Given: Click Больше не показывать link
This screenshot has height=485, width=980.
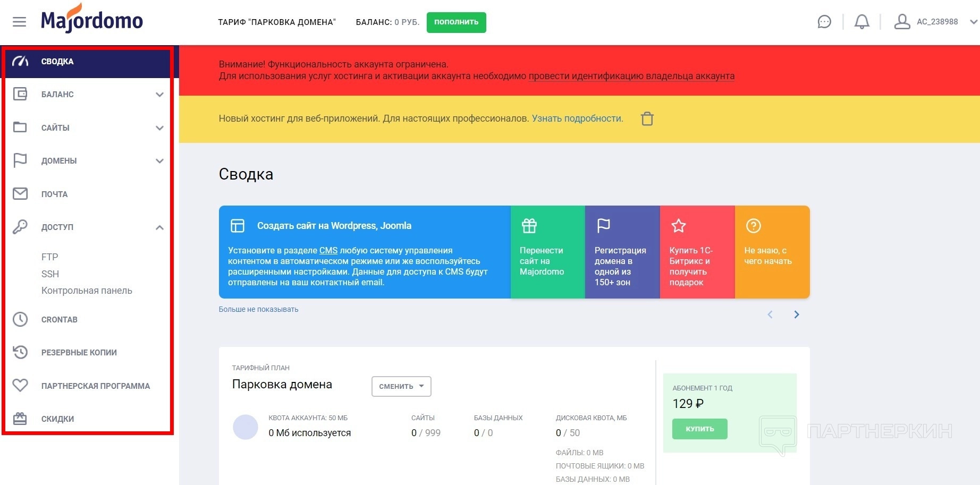Looking at the screenshot, I should tap(258, 309).
